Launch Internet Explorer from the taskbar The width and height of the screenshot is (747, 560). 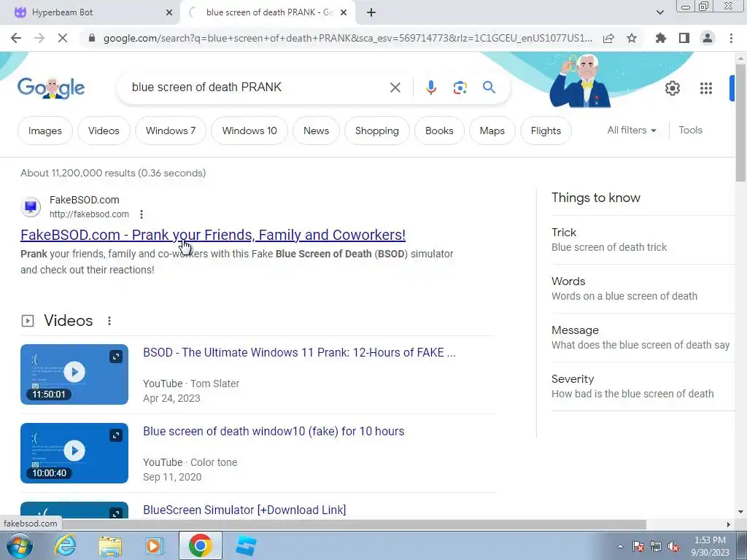click(65, 545)
